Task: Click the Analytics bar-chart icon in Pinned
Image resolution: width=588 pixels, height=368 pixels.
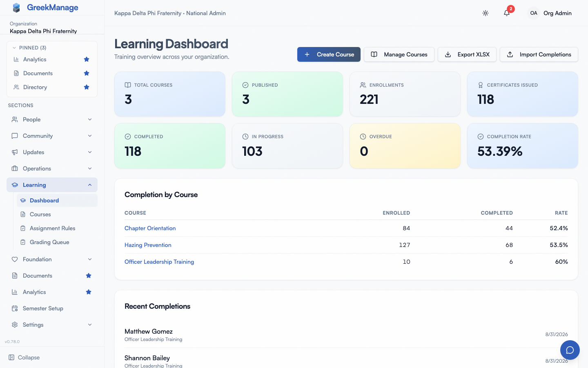Action: [x=16, y=59]
